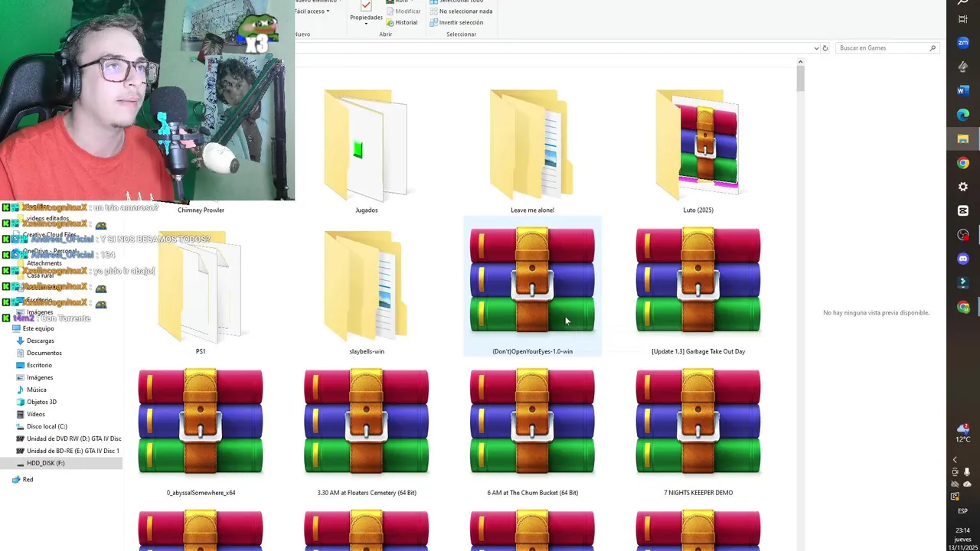
Task: Open Objetos 3D in the navigation pane
Action: point(41,402)
